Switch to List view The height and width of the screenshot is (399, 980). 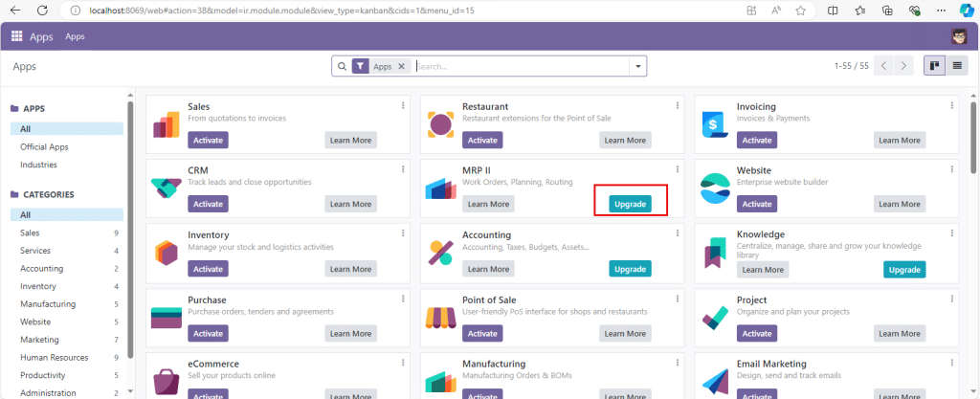coord(956,66)
